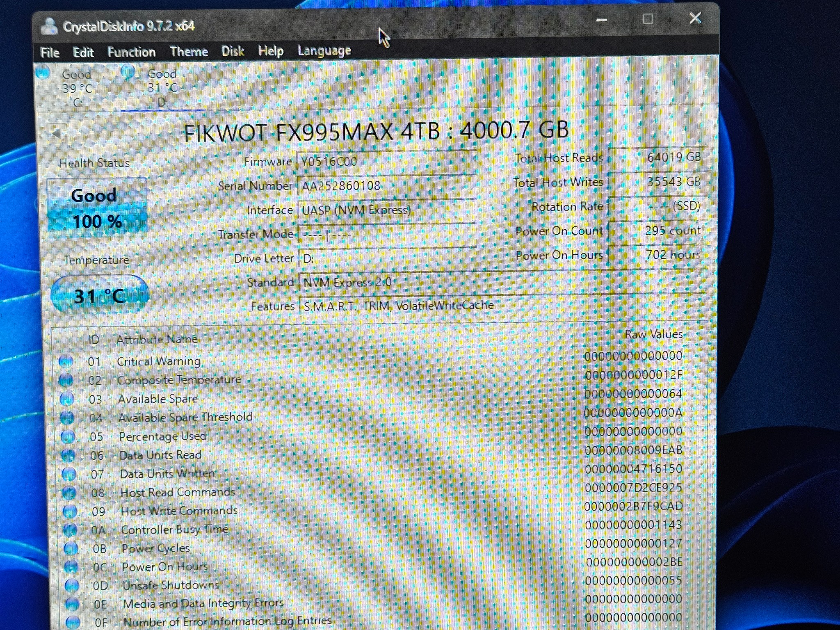Open the Function menu
This screenshot has width=840, height=630.
pos(131,52)
